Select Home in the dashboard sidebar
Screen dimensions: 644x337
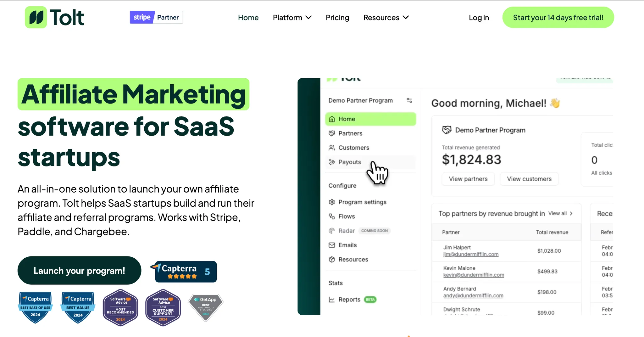click(x=370, y=119)
